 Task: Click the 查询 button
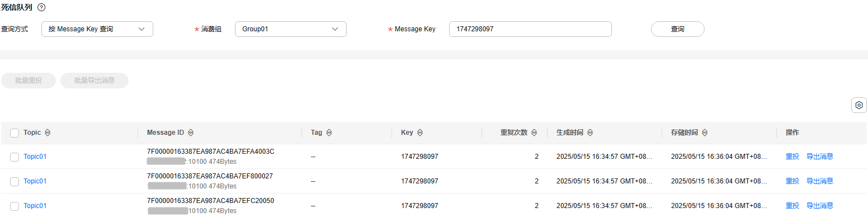[677, 29]
